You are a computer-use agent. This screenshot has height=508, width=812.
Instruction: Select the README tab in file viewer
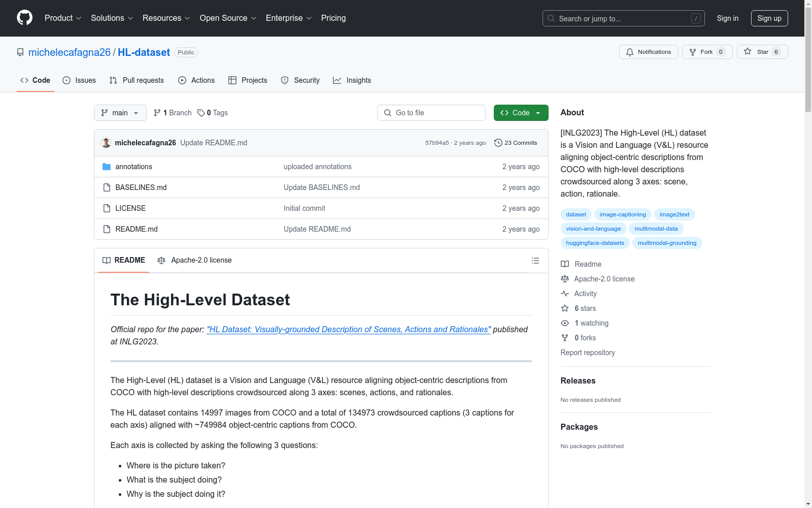(x=124, y=261)
